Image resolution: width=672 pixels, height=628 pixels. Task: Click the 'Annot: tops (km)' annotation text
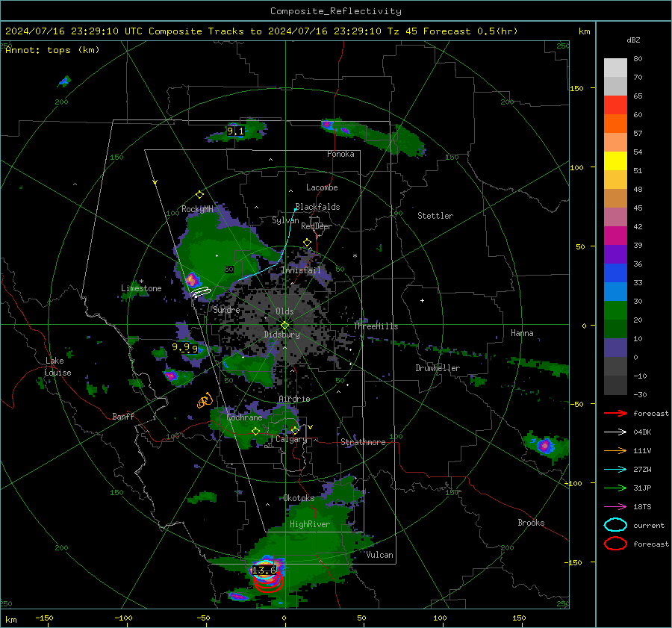coord(52,50)
